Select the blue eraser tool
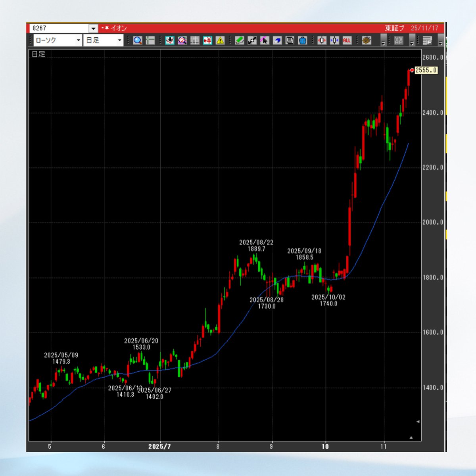Image resolution: width=476 pixels, height=476 pixels. (277, 40)
